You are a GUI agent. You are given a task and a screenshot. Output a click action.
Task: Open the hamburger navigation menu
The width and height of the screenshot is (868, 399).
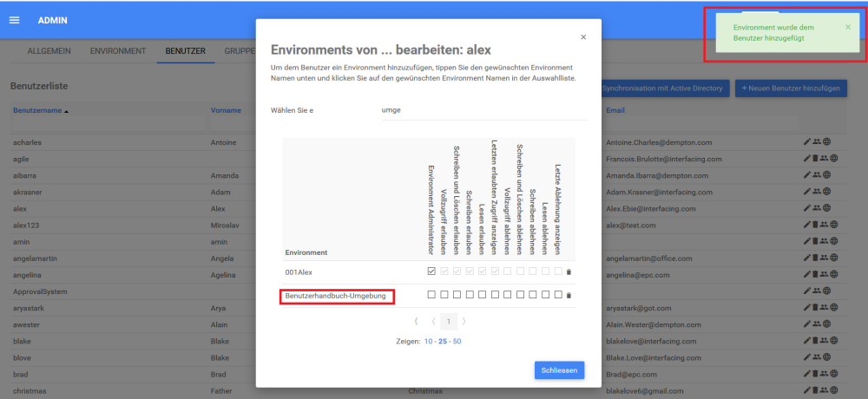(x=14, y=20)
